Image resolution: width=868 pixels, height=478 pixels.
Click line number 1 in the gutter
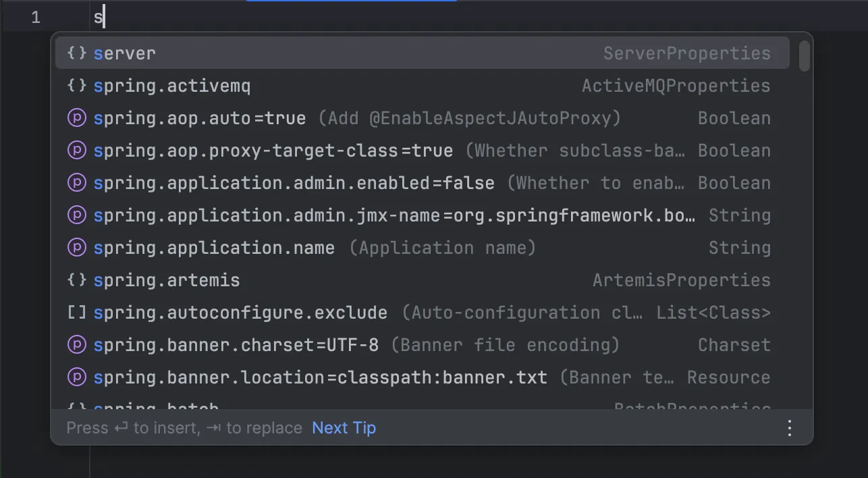pyautogui.click(x=35, y=17)
